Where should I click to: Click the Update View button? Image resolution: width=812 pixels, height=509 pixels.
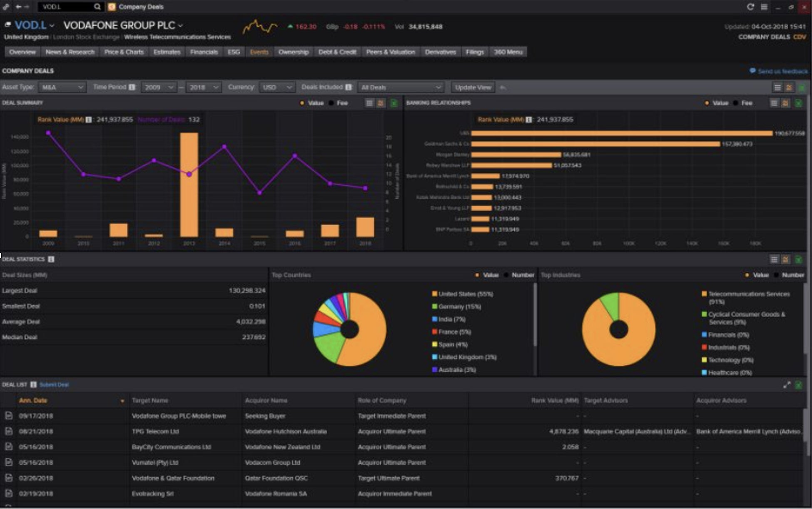[x=473, y=87]
